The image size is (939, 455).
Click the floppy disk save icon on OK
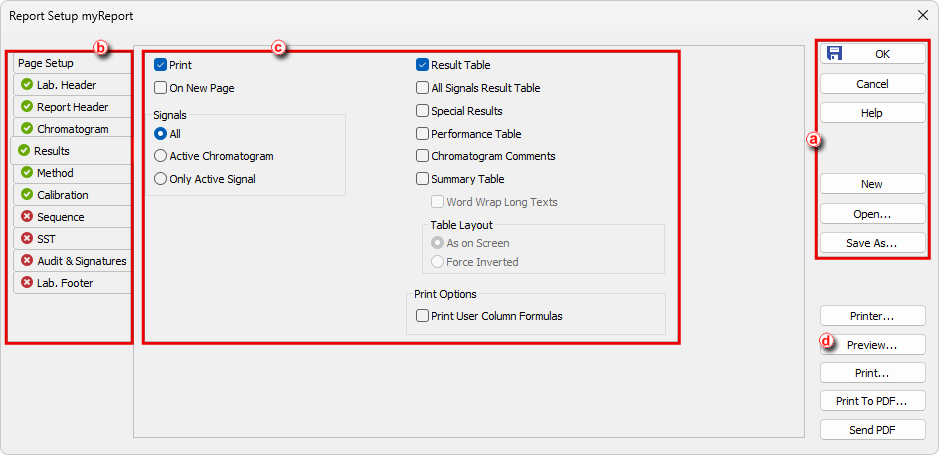point(835,53)
